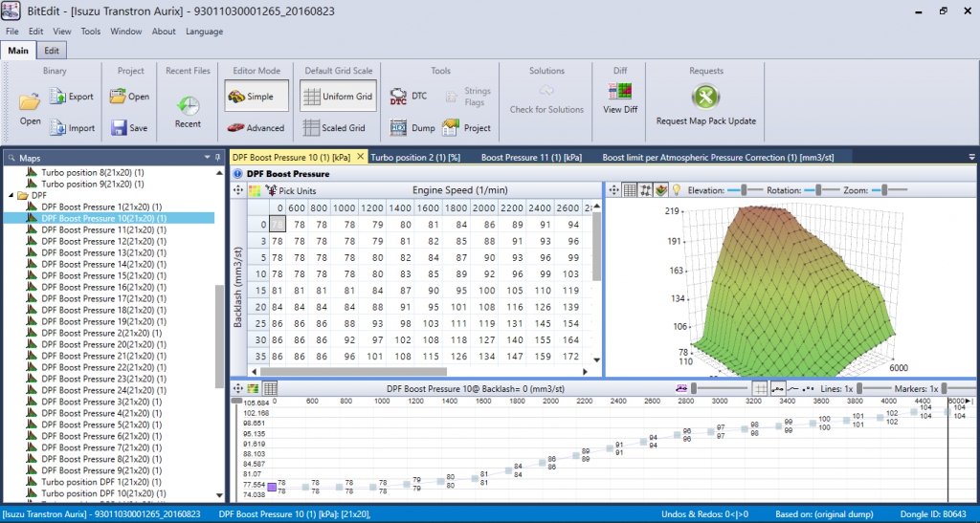The image size is (980, 523).
Task: Open the Maps panel dropdown arrow
Action: click(x=208, y=158)
